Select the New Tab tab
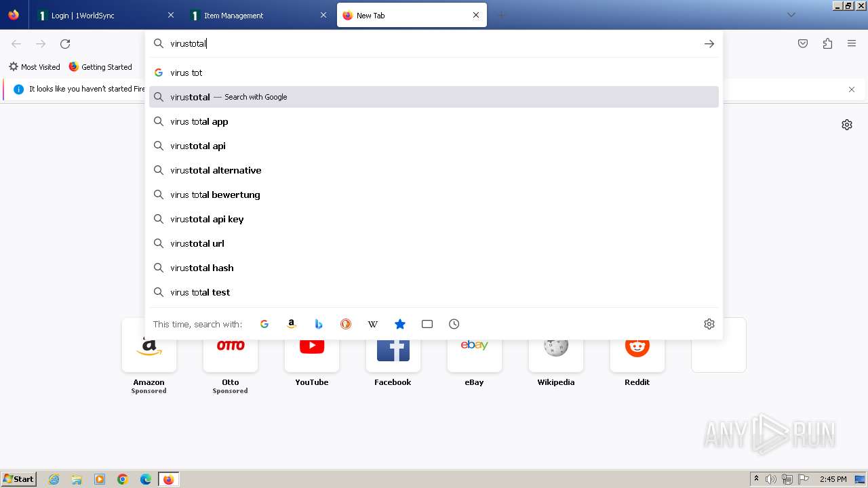 (x=412, y=15)
